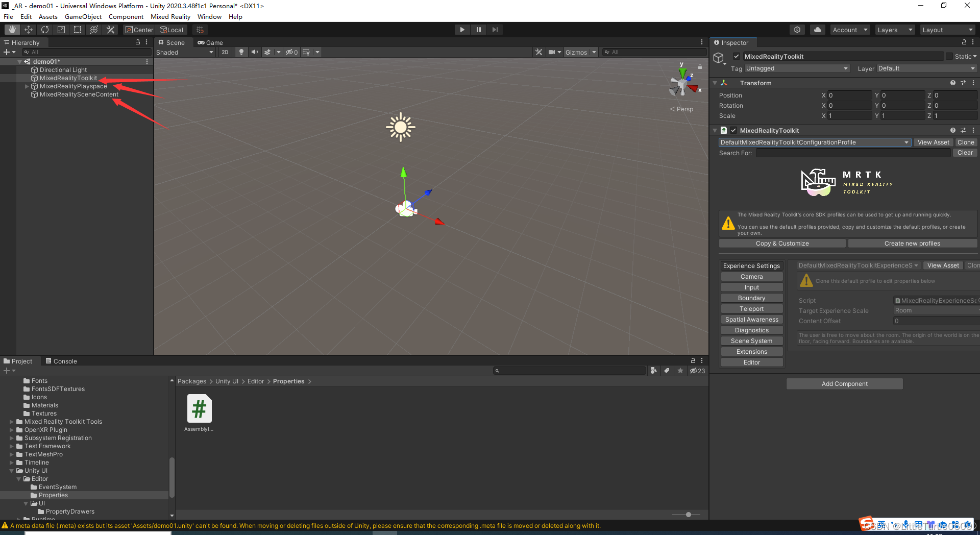Open the AssemblyInfo script asset
Image resolution: width=980 pixels, height=535 pixels.
(x=199, y=413)
